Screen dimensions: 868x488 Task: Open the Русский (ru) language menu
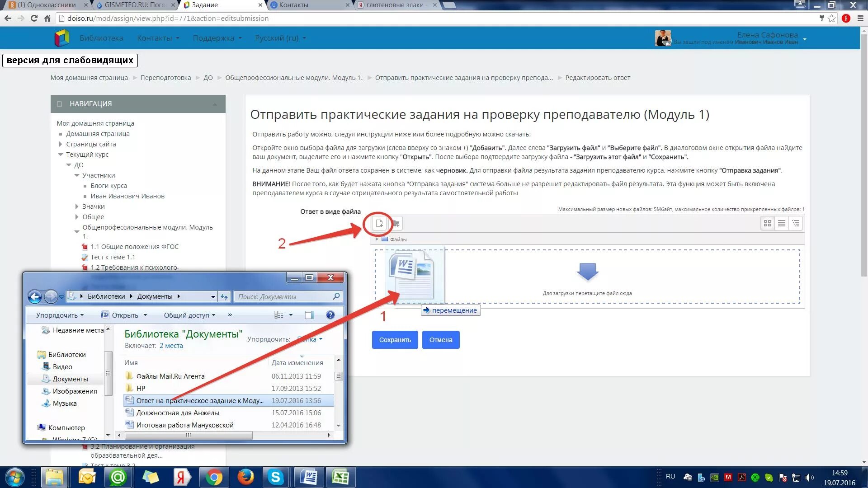pyautogui.click(x=280, y=38)
